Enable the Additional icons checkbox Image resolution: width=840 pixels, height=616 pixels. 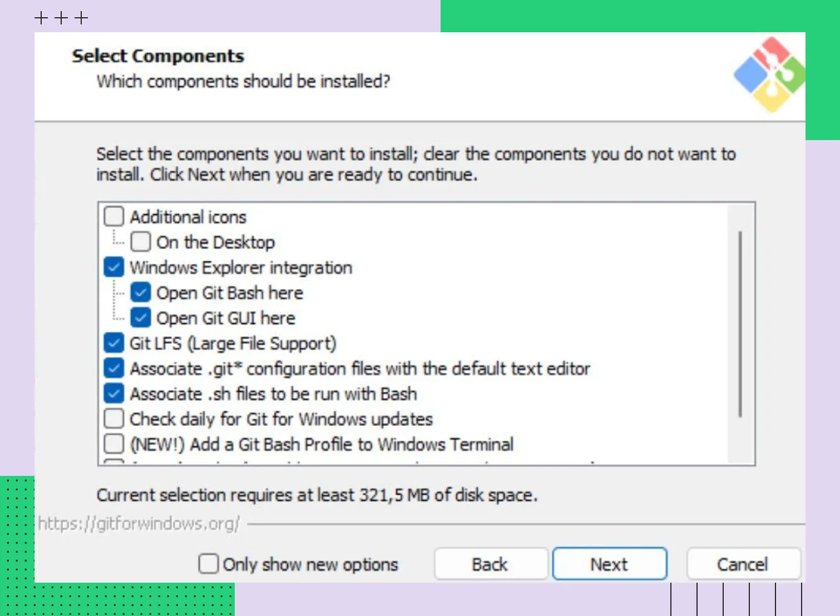pyautogui.click(x=114, y=217)
